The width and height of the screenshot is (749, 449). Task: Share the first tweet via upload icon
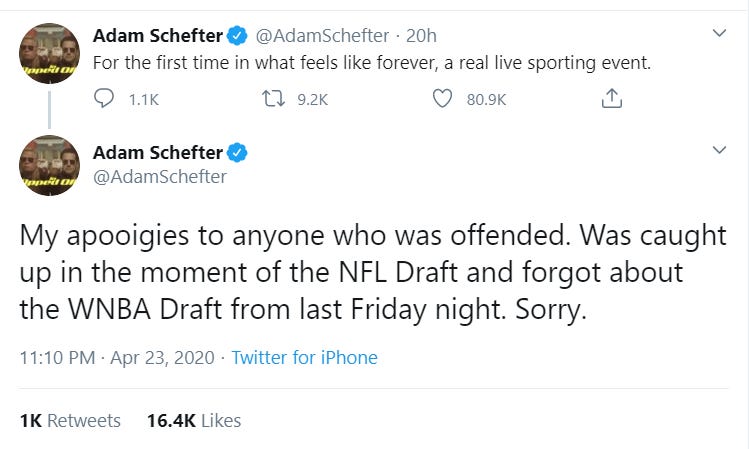coord(611,98)
